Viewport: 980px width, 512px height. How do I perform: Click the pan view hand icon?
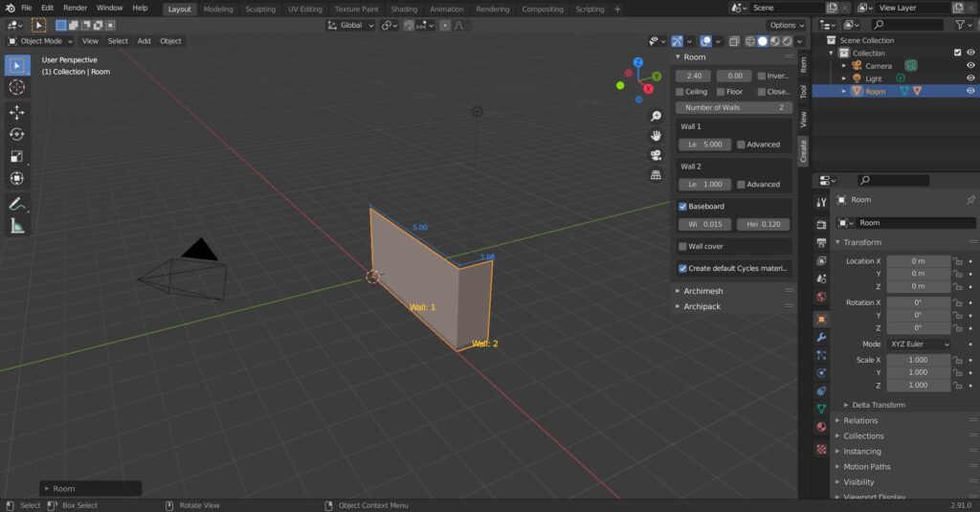tap(656, 136)
